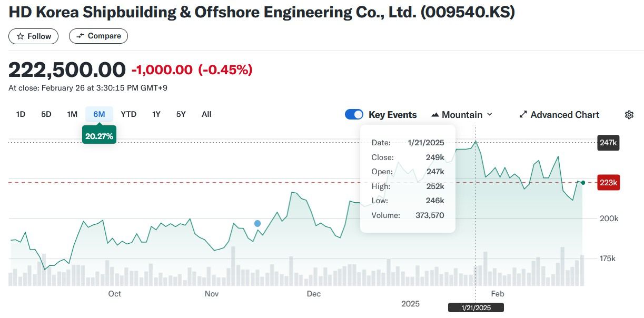Expand the Mountain chart style dropdown

coord(489,115)
